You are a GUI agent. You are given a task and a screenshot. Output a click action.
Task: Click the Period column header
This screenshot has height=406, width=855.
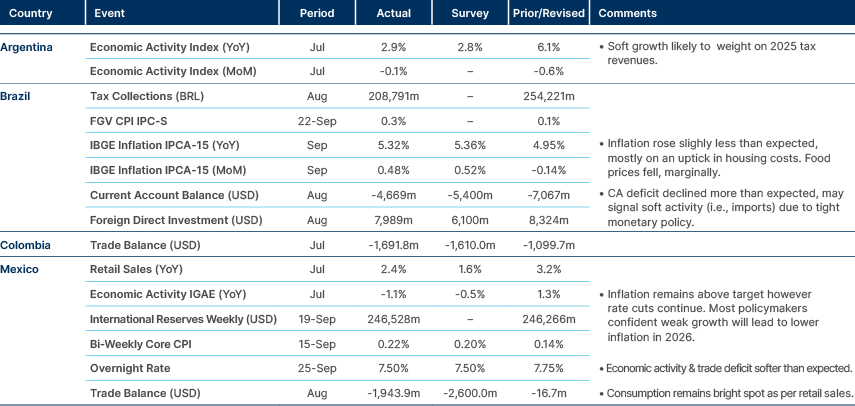click(318, 14)
